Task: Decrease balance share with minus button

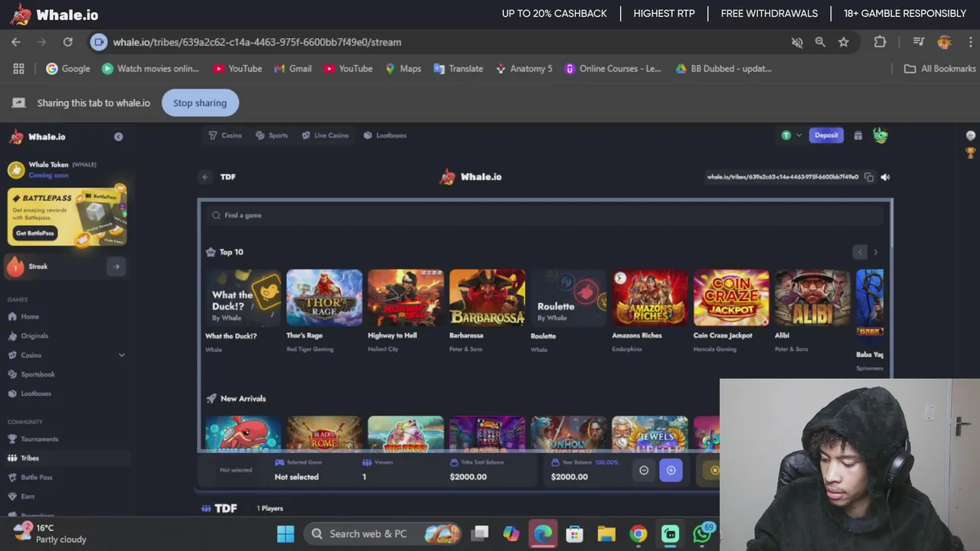Action: pos(644,471)
